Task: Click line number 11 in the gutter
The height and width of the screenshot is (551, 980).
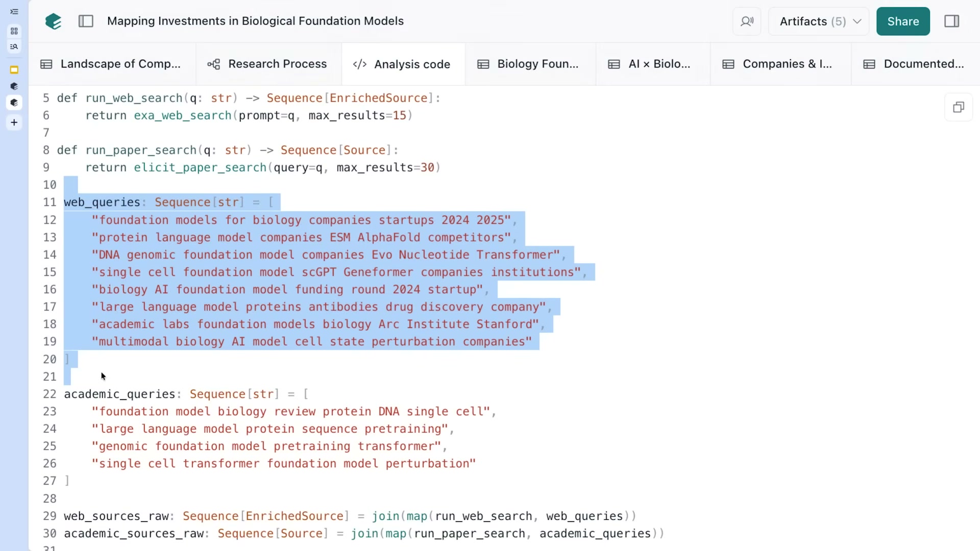Action: [x=50, y=202]
